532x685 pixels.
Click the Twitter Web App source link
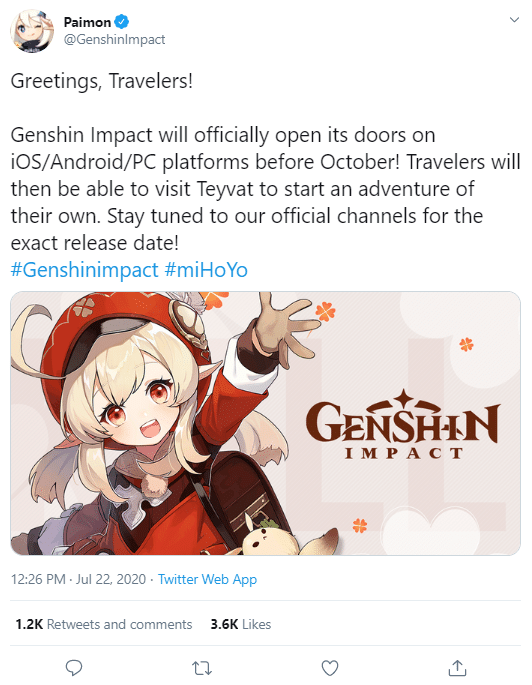click(207, 579)
